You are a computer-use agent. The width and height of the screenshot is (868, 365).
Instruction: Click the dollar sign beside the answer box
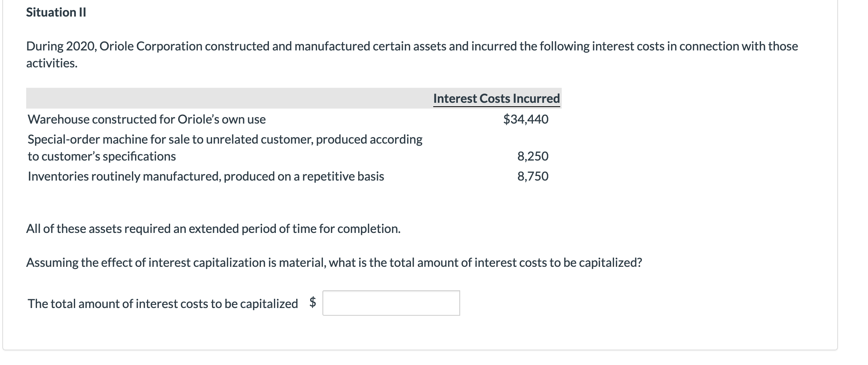click(313, 302)
